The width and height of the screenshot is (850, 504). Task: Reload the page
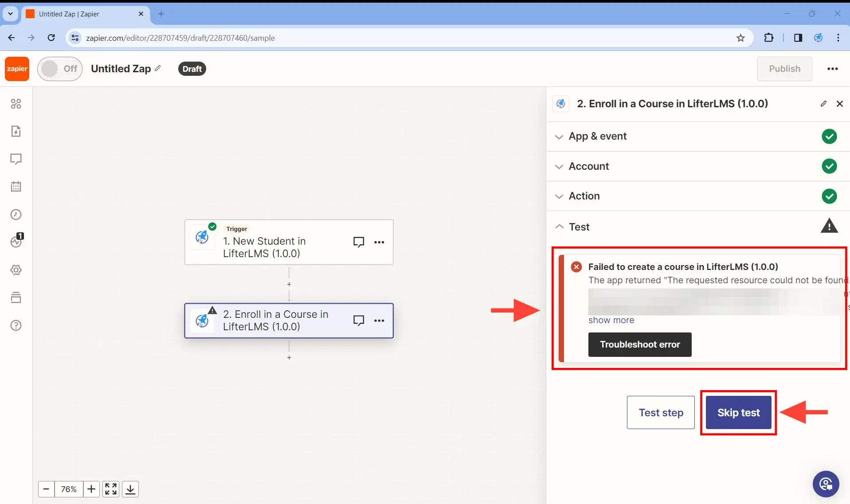[x=51, y=38]
